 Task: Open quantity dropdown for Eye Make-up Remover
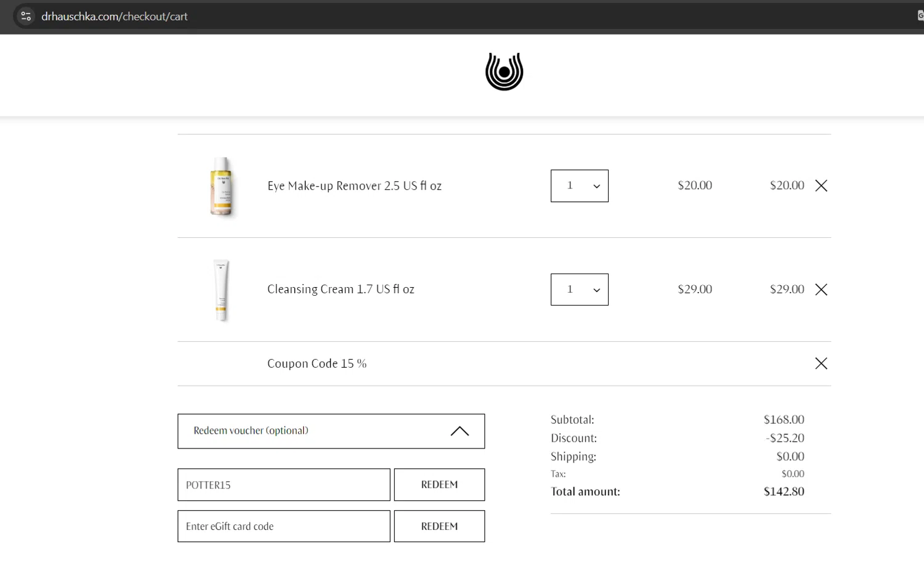coord(579,186)
